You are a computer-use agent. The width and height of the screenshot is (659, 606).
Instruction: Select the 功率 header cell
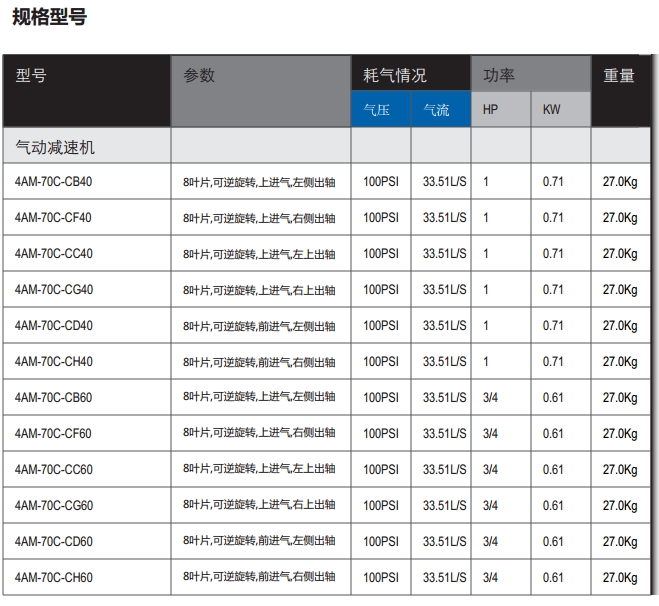[500, 75]
